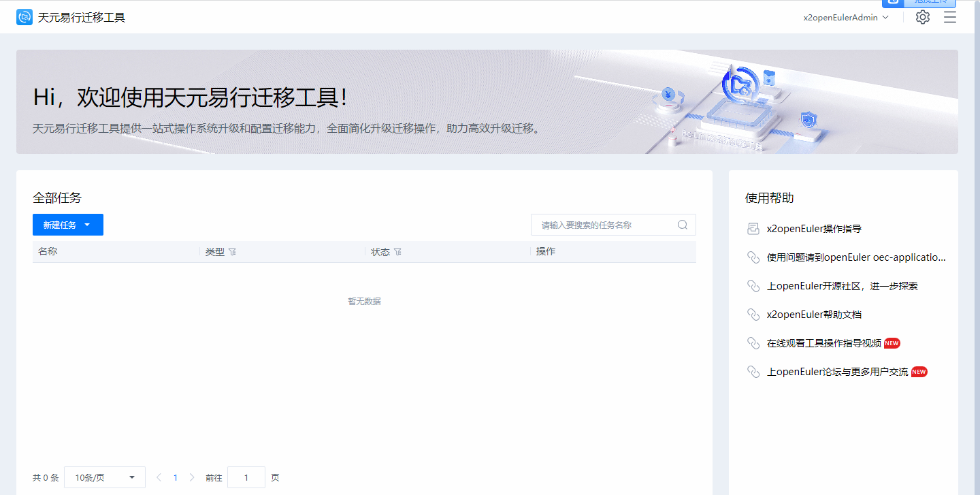
Task: Click the document icon beside x2openEuler操作指导
Action: click(753, 229)
